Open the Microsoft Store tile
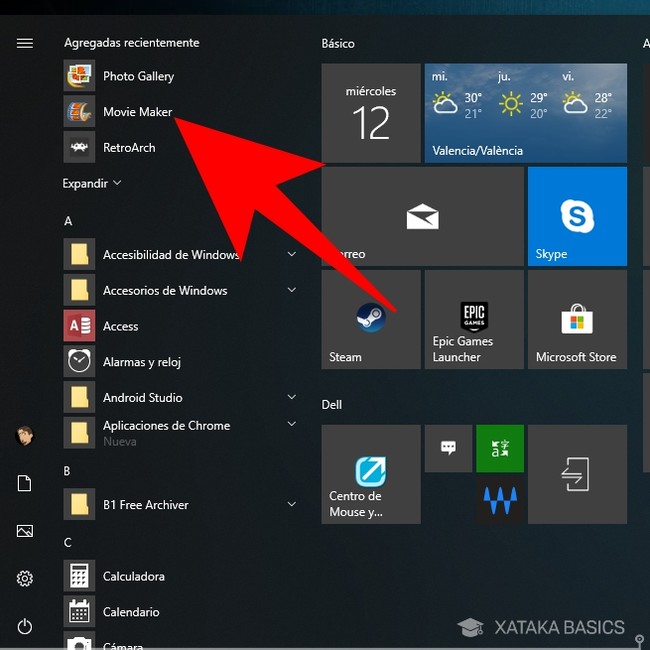 pos(577,320)
